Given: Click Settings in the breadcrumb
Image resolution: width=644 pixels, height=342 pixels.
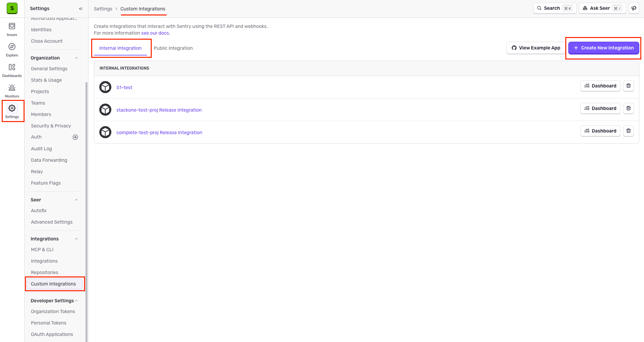Looking at the screenshot, I should 103,9.
